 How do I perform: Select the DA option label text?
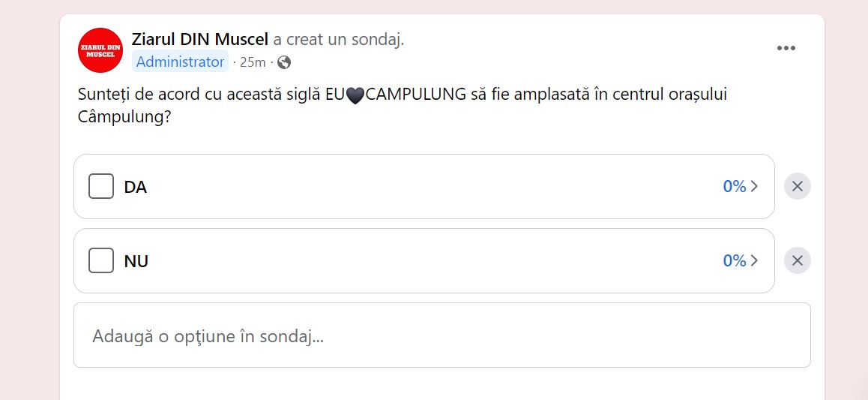pyautogui.click(x=136, y=188)
